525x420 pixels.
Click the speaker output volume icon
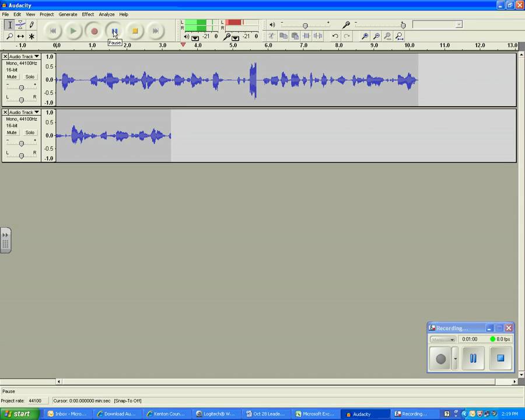point(272,24)
